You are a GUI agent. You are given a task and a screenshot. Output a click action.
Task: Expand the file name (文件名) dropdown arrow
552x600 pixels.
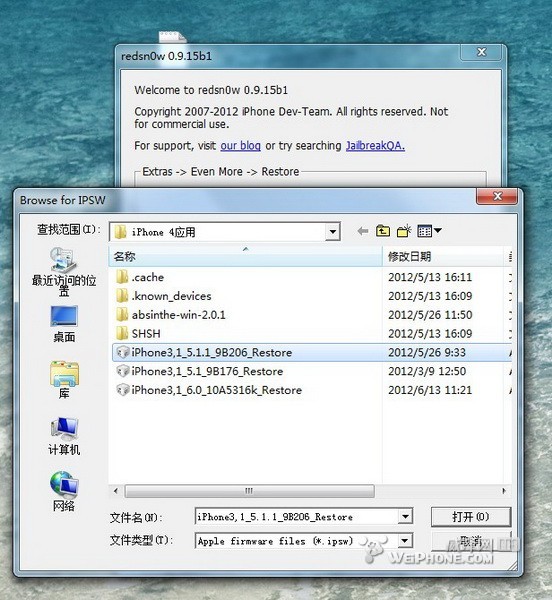click(405, 517)
